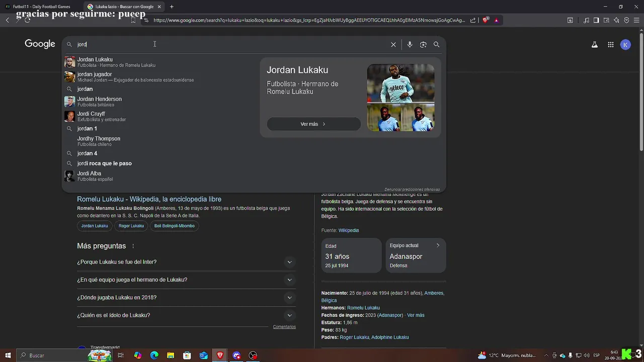
Task: Open the Brave Wallet icon
Action: [x=606, y=20]
